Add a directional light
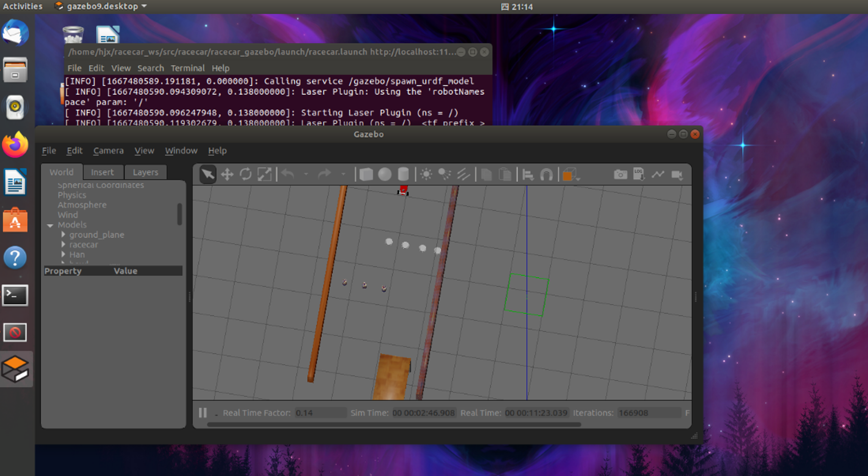This screenshot has height=476, width=868. [x=463, y=174]
